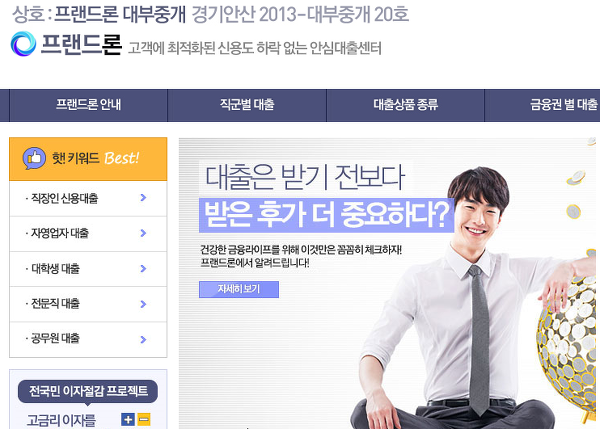
Task: Click the blue plus icon near 고금리 이자를
Action: pos(127,419)
